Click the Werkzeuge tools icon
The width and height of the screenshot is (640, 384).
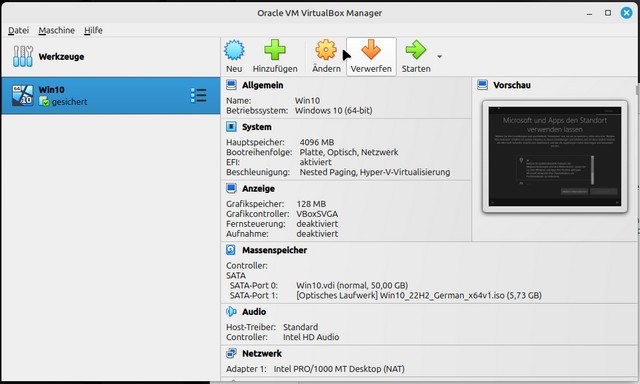click(x=22, y=56)
